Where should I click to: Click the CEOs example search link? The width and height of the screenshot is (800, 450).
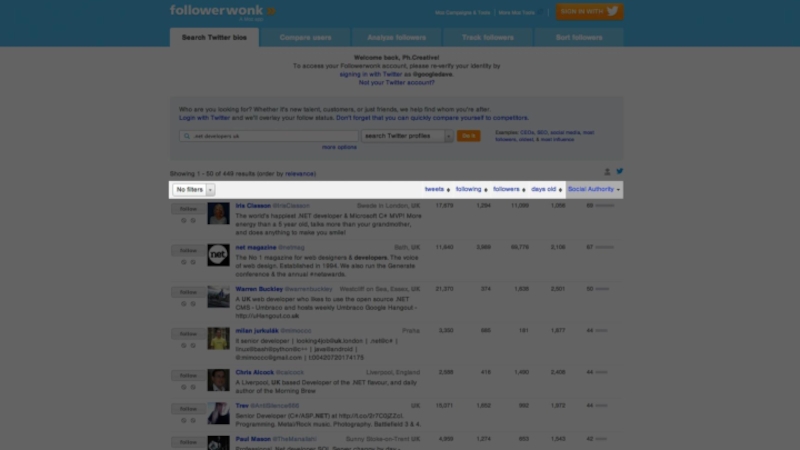(x=527, y=133)
